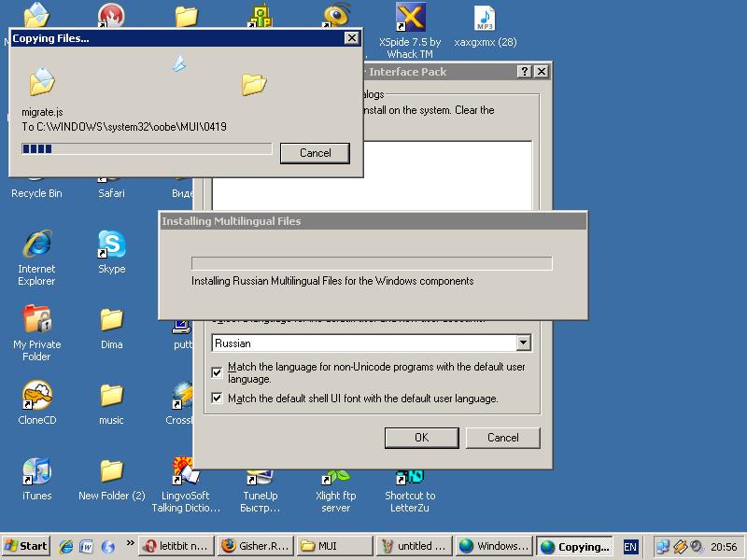Launch iTunes from the desktop

pyautogui.click(x=36, y=472)
